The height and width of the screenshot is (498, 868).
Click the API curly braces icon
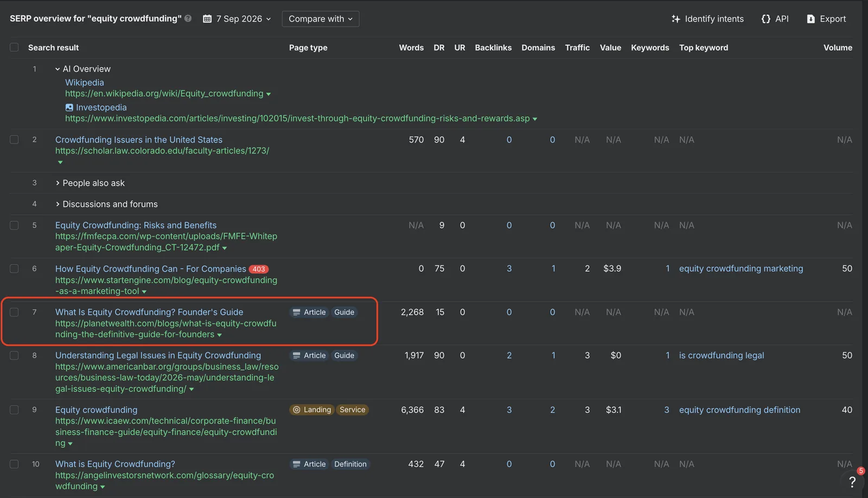coord(766,19)
